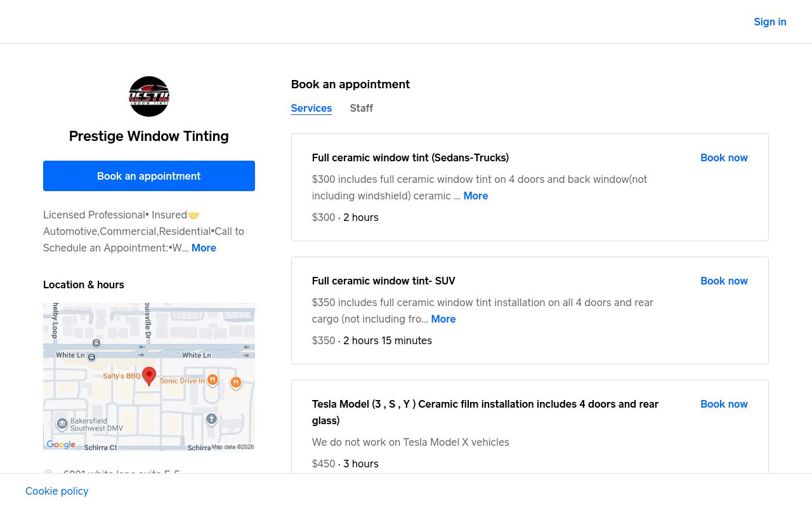The width and height of the screenshot is (812, 508).
Task: Click the red map location pin
Action: [149, 376]
